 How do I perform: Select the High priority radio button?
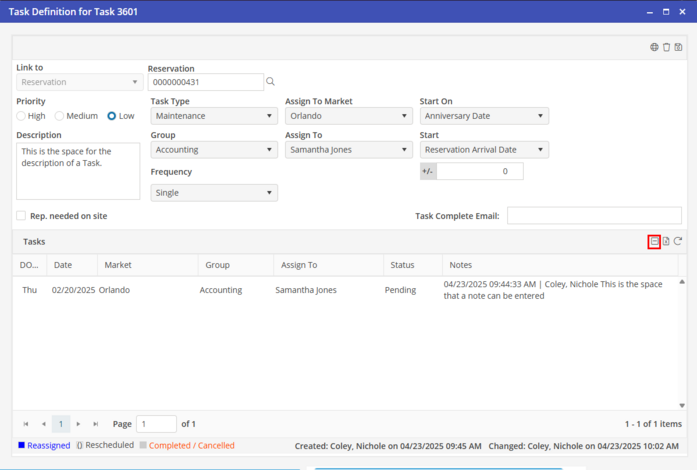21,116
